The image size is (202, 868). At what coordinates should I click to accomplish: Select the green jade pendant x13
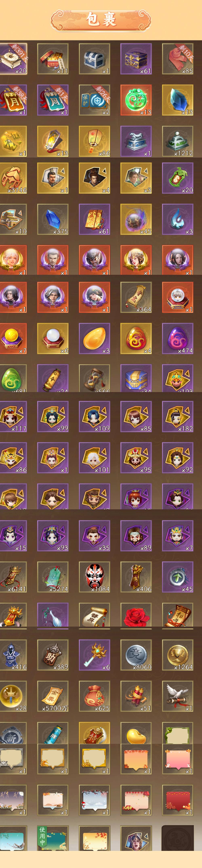tap(136, 100)
